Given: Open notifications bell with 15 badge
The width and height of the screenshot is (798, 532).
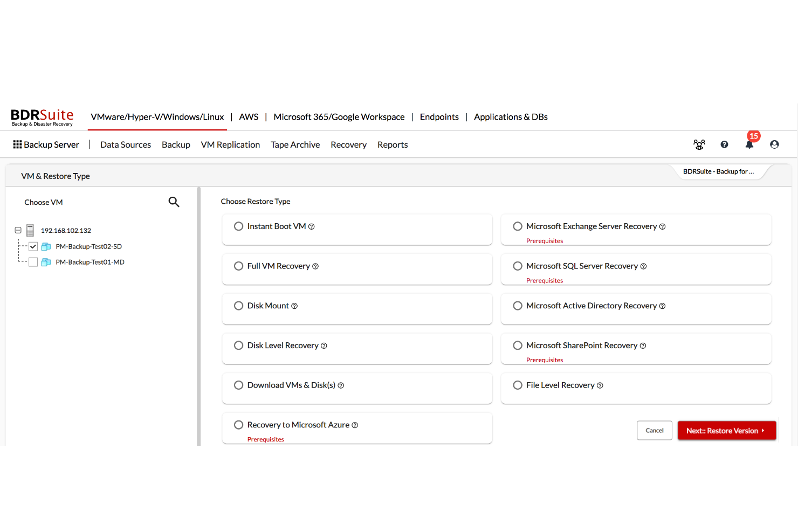Looking at the screenshot, I should pos(749,144).
